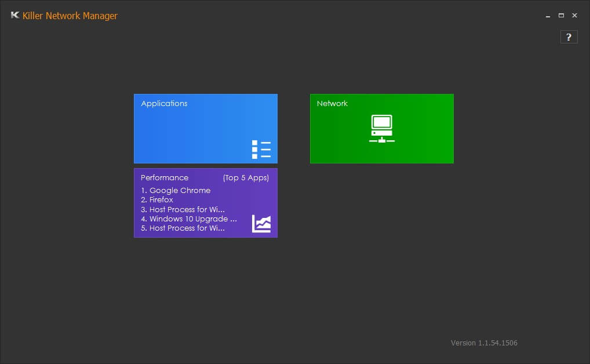Open the Network tile label
The image size is (590, 364).
tap(332, 104)
